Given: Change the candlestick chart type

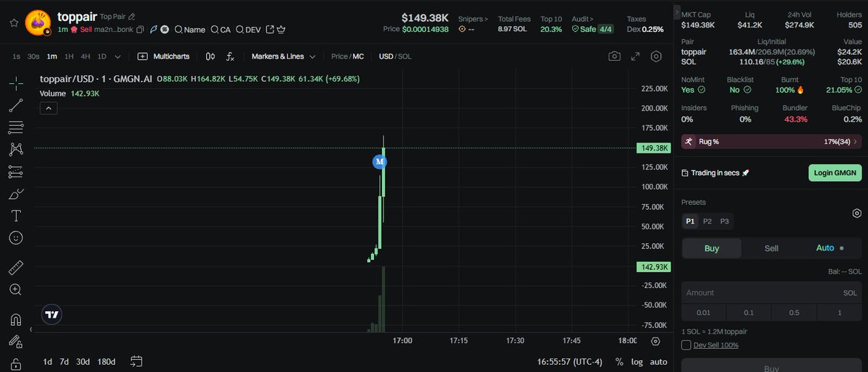Looking at the screenshot, I should [x=210, y=56].
